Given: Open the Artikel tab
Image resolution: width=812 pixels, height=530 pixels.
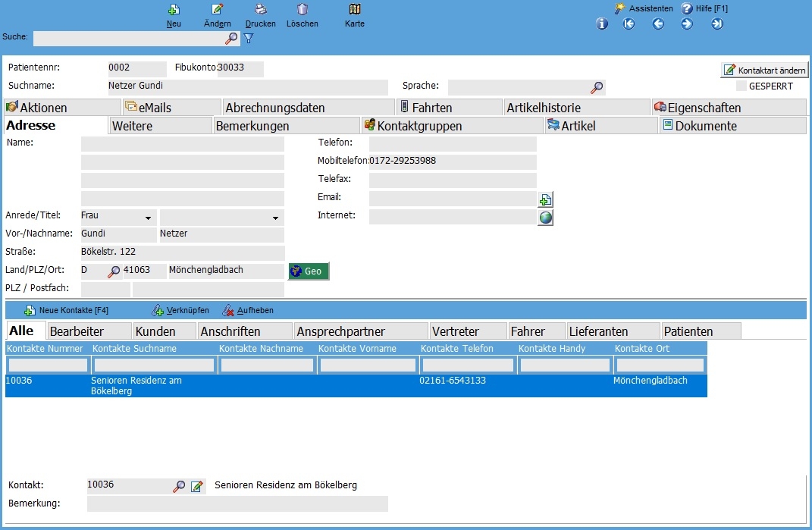Looking at the screenshot, I should pyautogui.click(x=601, y=125).
